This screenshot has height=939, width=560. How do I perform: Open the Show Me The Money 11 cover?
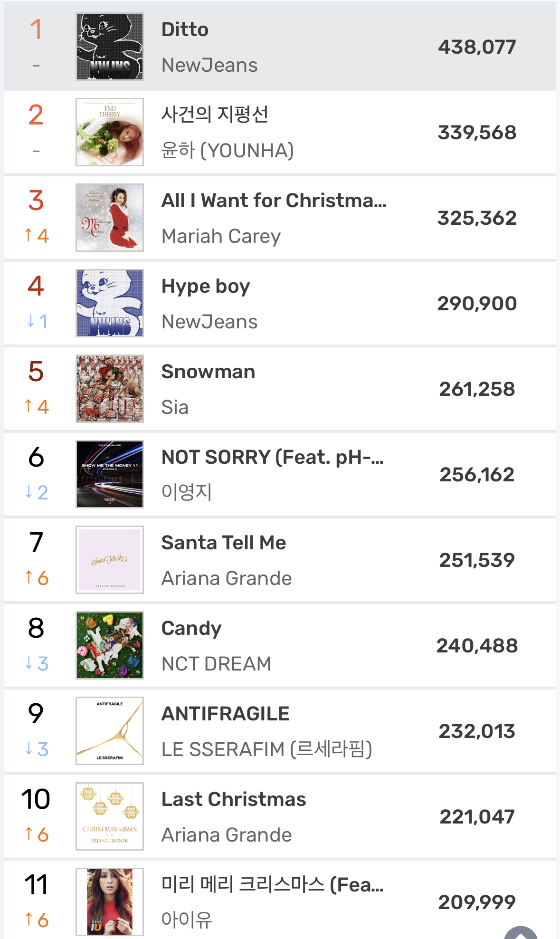coord(110,474)
